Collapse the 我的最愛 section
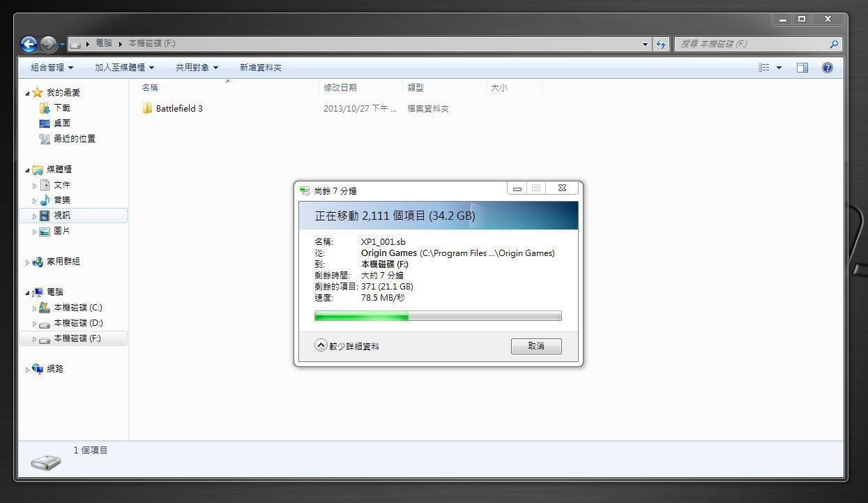The height and width of the screenshot is (503, 868). tap(27, 93)
